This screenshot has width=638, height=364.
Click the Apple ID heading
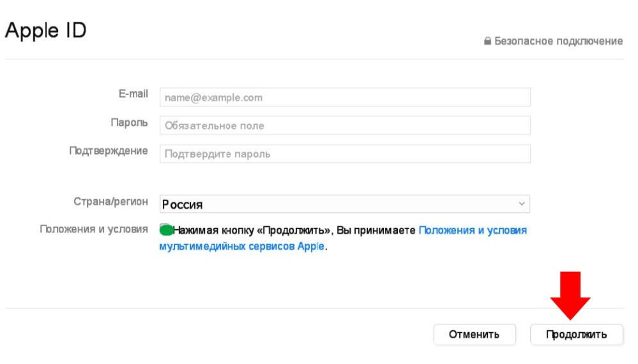pos(45,31)
